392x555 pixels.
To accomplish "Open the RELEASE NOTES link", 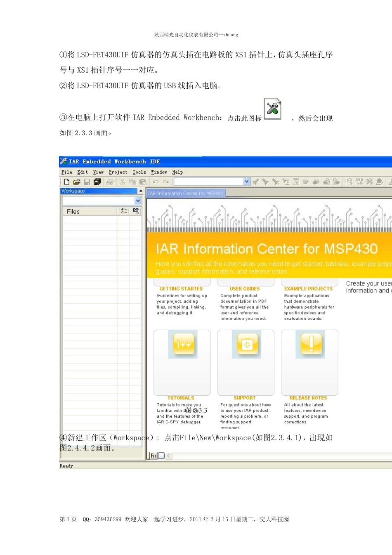I will pyautogui.click(x=308, y=398).
